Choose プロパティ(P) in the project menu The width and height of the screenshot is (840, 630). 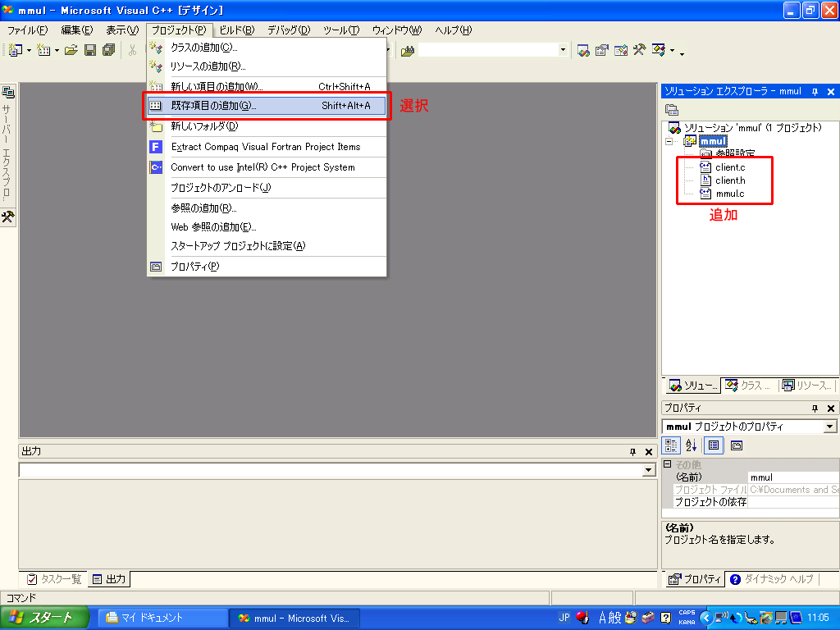(267, 267)
